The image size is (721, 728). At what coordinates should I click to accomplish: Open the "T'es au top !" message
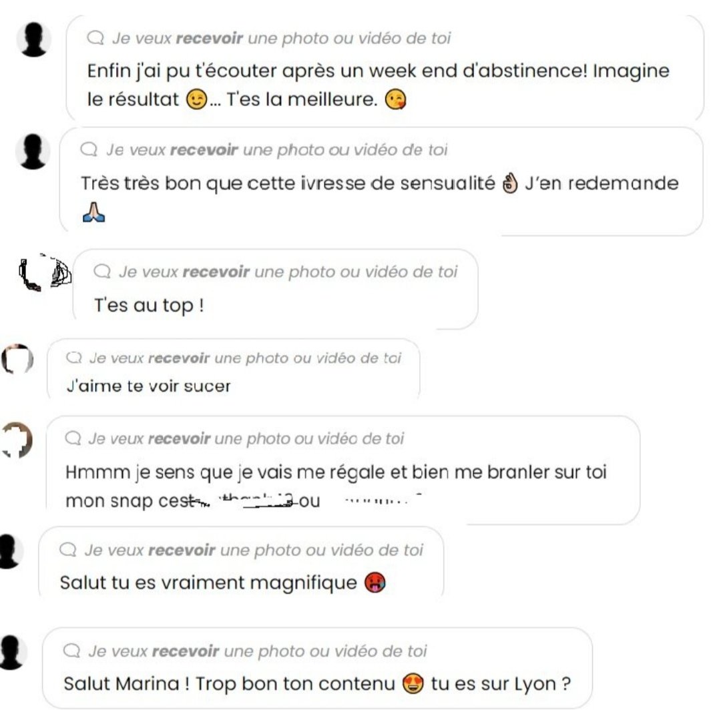[x=275, y=289]
